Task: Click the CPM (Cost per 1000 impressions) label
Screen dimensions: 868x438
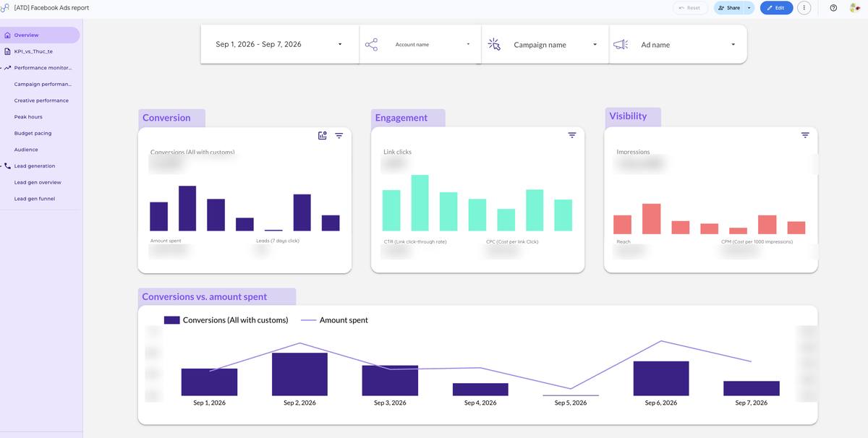Action: [757, 241]
